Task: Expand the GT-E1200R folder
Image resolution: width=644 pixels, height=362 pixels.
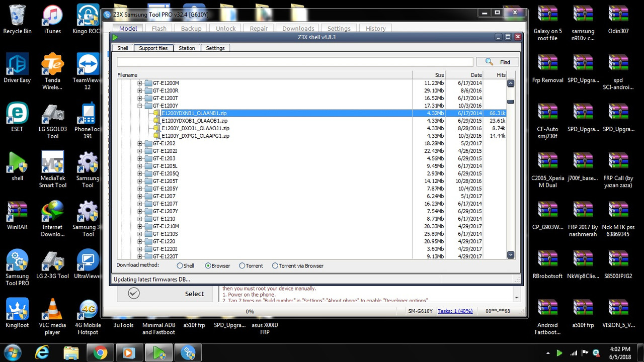Action: (140, 90)
